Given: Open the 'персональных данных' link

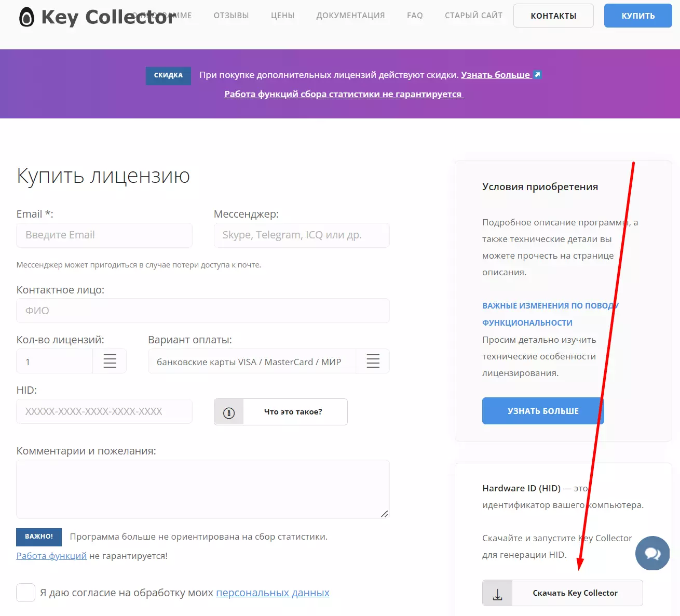Looking at the screenshot, I should (273, 593).
